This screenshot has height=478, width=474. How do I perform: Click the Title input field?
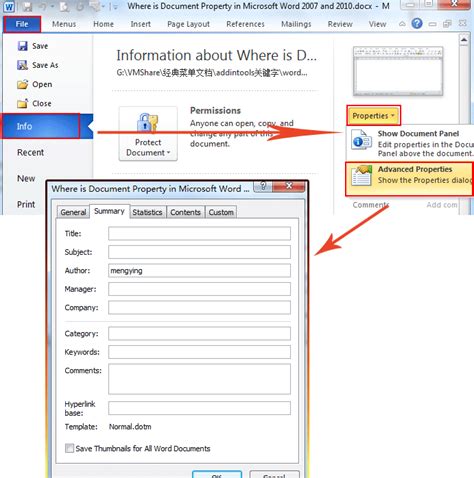click(199, 233)
